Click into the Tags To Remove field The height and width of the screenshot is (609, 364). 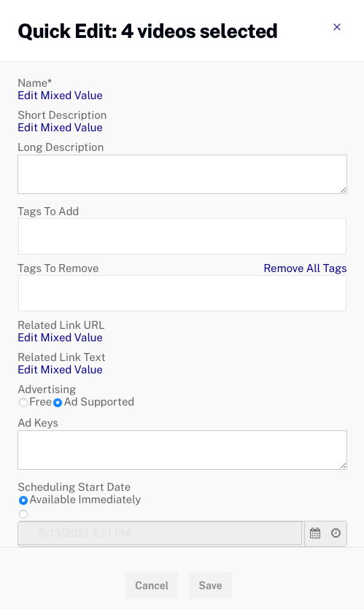pos(182,293)
